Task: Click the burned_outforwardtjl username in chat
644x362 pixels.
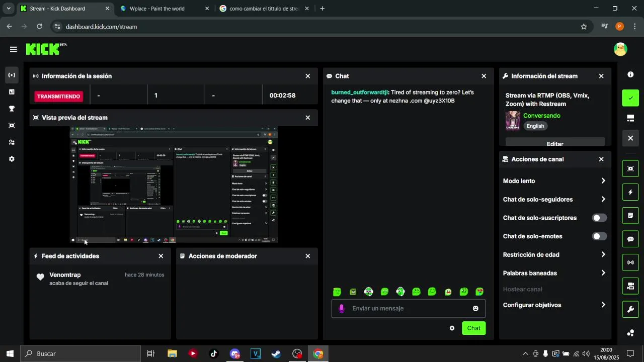Action: coord(360,93)
